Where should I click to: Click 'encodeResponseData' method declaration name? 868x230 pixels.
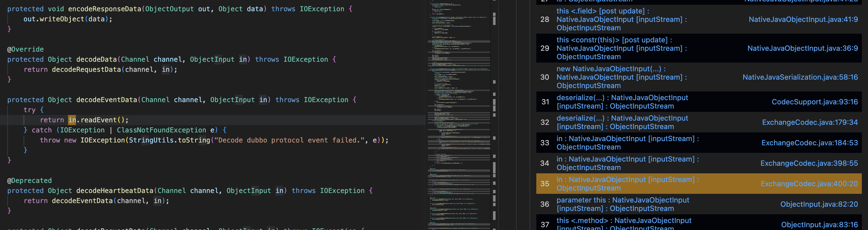click(105, 9)
